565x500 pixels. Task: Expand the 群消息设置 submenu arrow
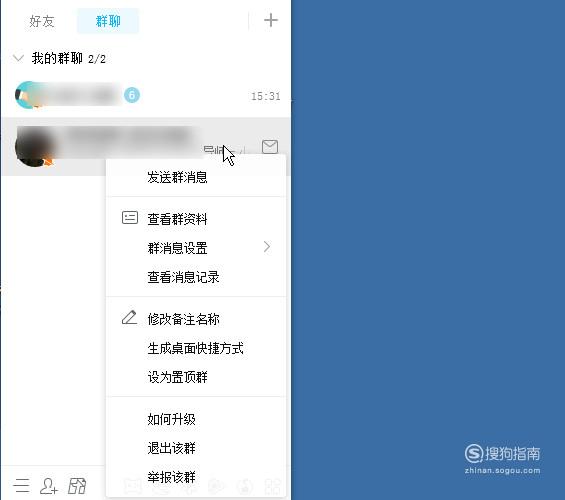(x=267, y=247)
